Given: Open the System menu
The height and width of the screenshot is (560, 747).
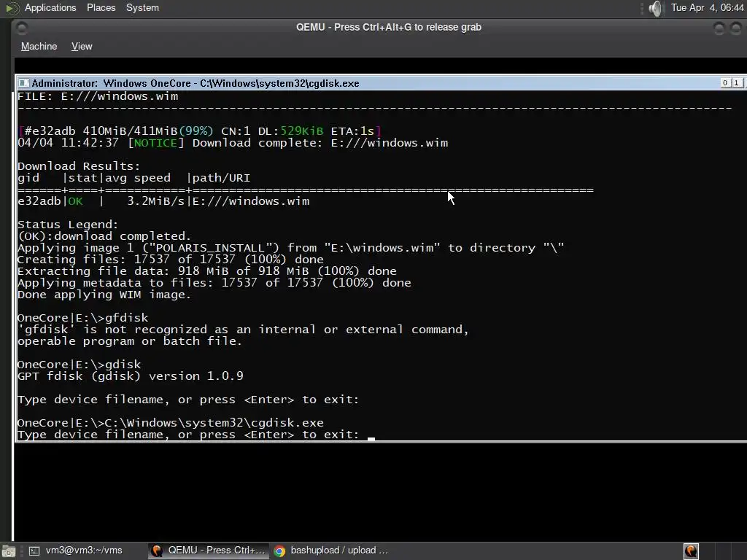Looking at the screenshot, I should (142, 7).
